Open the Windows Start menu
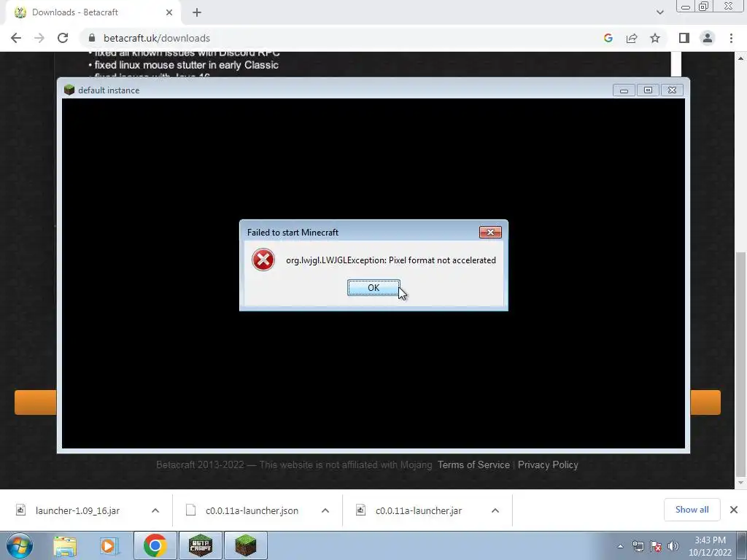747x560 pixels. [20, 545]
